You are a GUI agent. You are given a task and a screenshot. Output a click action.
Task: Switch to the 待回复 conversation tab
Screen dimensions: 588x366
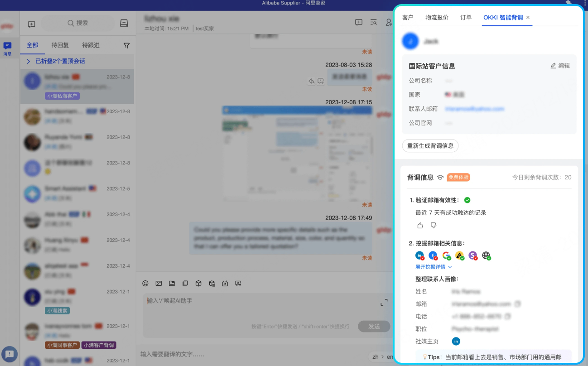tap(60, 45)
